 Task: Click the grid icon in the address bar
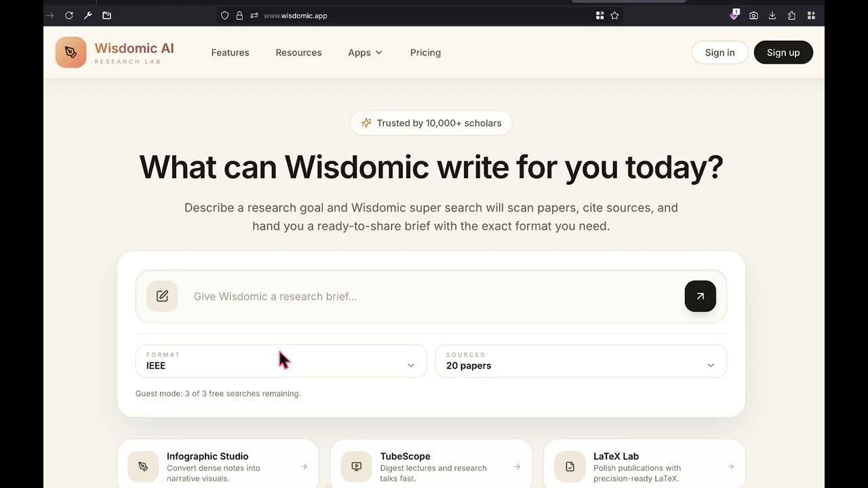tap(599, 15)
